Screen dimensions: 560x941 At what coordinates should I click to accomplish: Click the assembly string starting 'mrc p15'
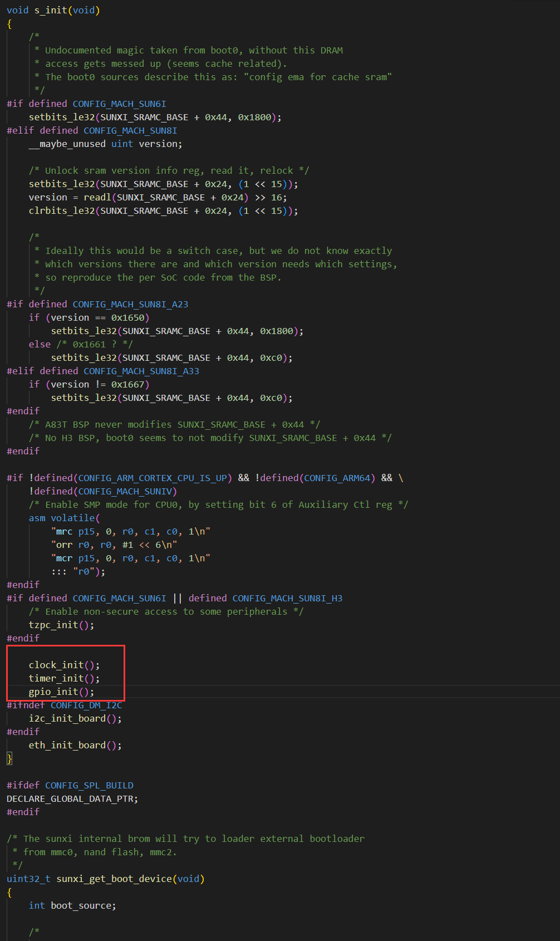click(x=131, y=531)
